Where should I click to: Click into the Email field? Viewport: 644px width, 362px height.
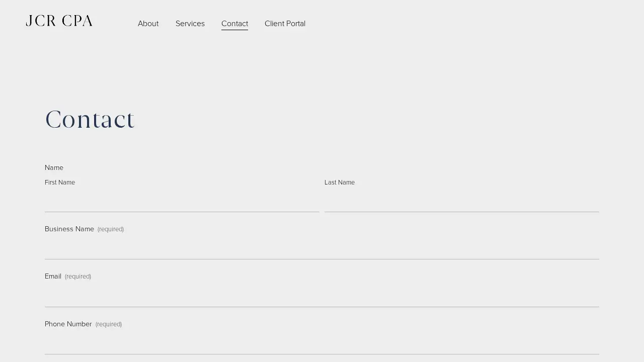coord(322,296)
